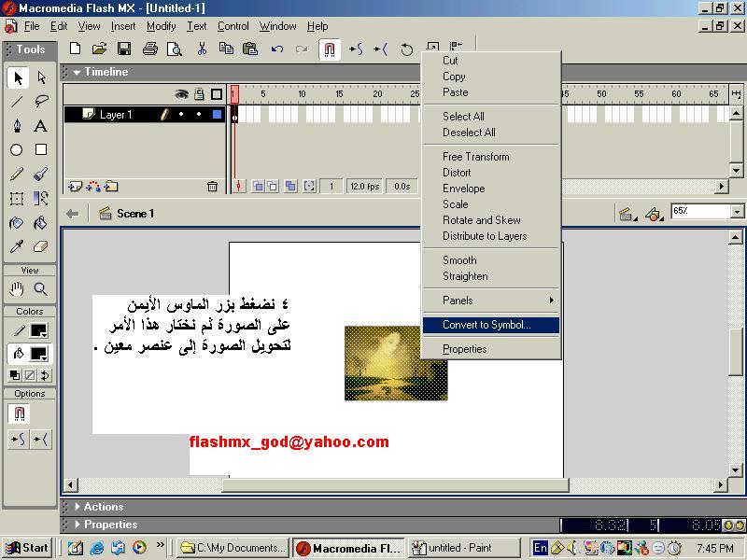The image size is (747, 560).
Task: Toggle Layer 1 lock dot
Action: (x=199, y=114)
